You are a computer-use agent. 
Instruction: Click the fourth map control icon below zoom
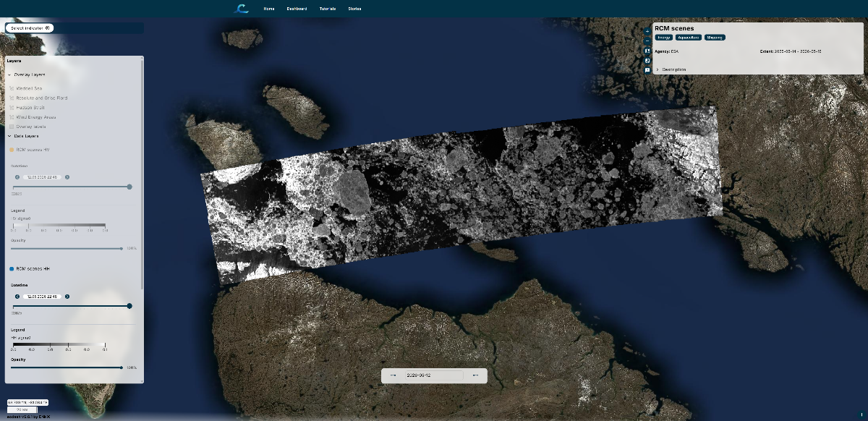pyautogui.click(x=647, y=61)
